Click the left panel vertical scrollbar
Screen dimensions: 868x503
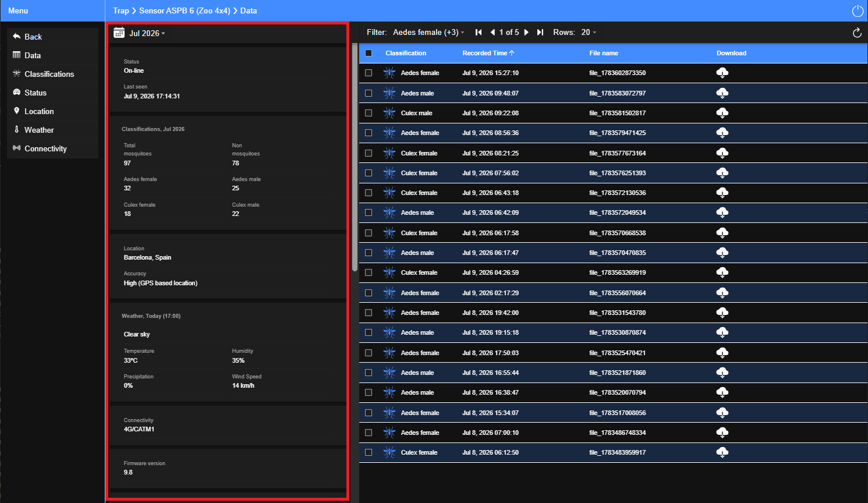[355, 157]
